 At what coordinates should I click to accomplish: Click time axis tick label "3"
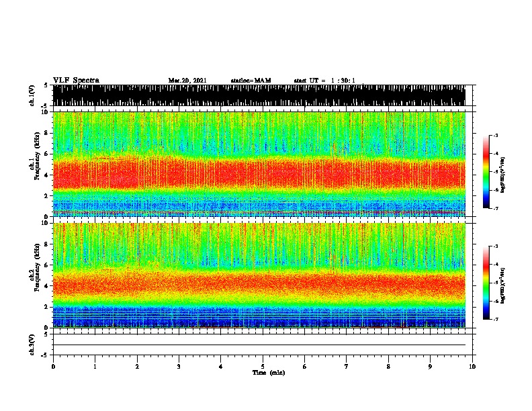[179, 366]
